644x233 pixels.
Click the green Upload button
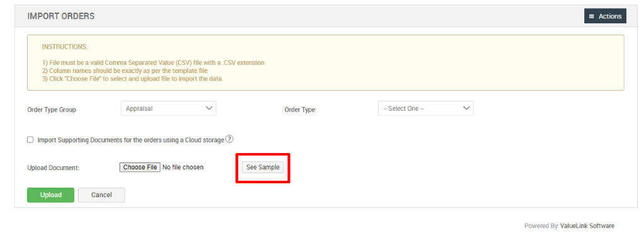pos(50,195)
